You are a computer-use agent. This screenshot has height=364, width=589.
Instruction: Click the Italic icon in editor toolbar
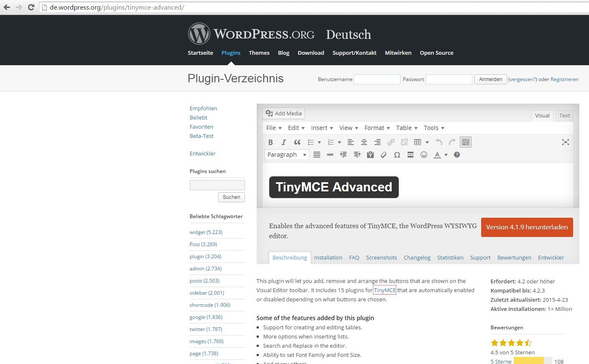284,142
